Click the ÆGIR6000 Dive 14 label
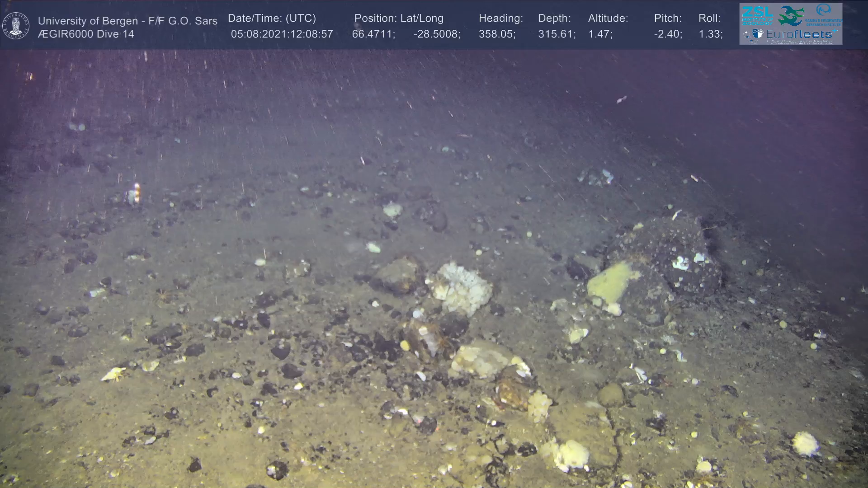 [x=86, y=34]
